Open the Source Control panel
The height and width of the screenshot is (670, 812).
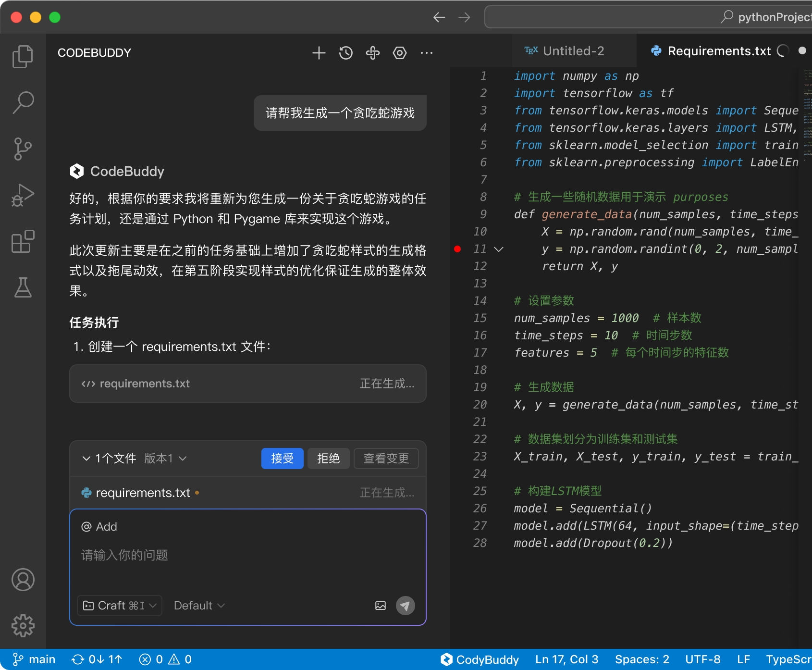click(x=23, y=149)
